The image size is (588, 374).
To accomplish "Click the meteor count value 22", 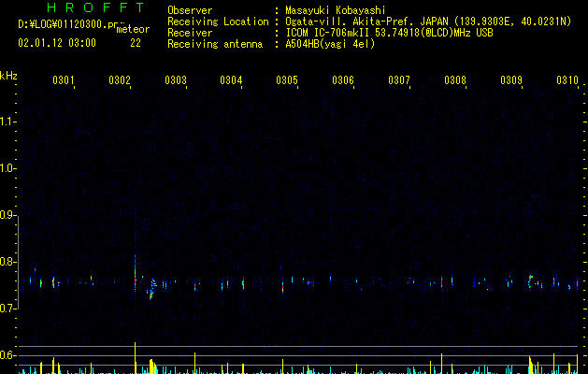I will [x=136, y=43].
